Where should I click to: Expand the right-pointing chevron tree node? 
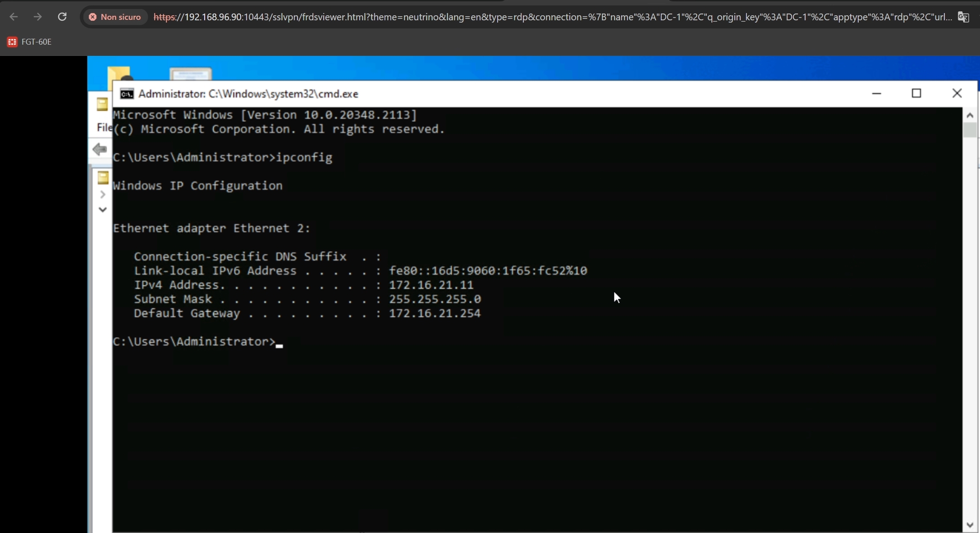pyautogui.click(x=103, y=194)
